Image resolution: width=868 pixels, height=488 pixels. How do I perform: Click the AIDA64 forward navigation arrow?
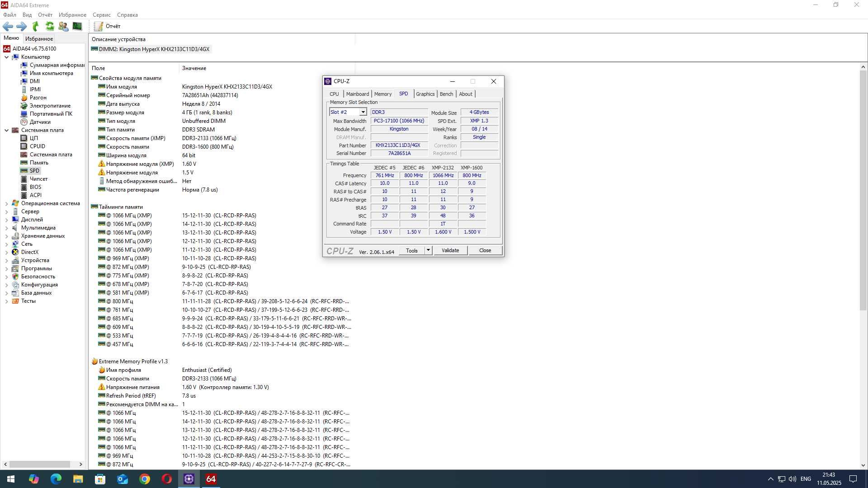coord(21,26)
